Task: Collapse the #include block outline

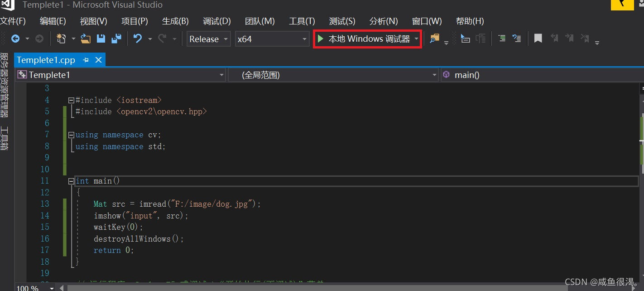Action: pyautogui.click(x=71, y=100)
